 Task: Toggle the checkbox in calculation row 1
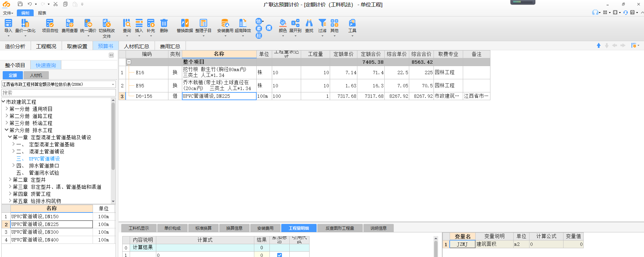[x=280, y=255]
